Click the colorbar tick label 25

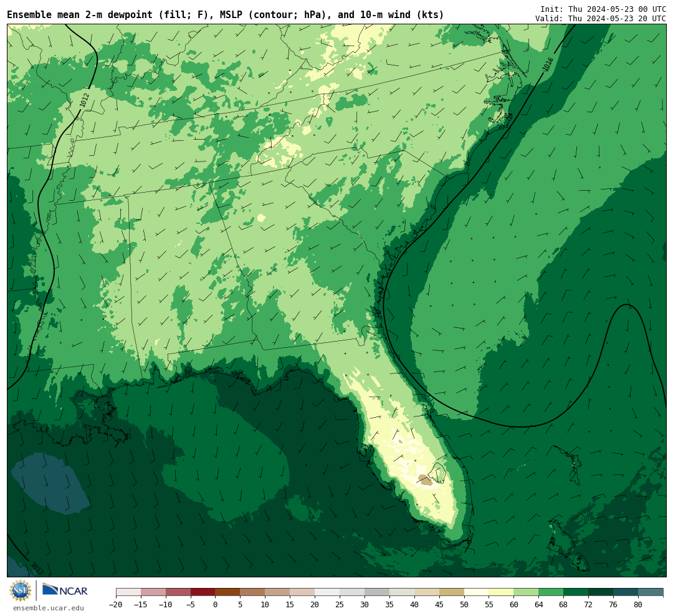[340, 604]
